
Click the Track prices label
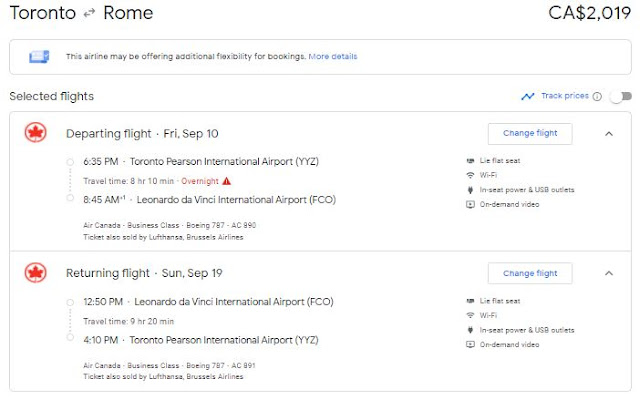(565, 96)
